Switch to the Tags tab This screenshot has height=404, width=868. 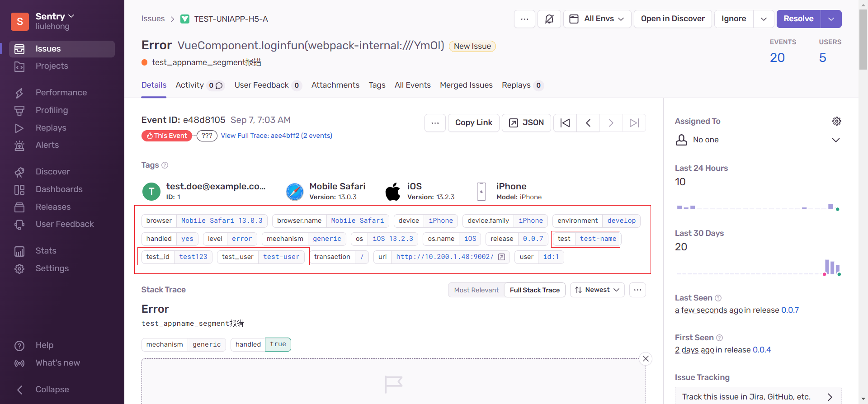377,85
